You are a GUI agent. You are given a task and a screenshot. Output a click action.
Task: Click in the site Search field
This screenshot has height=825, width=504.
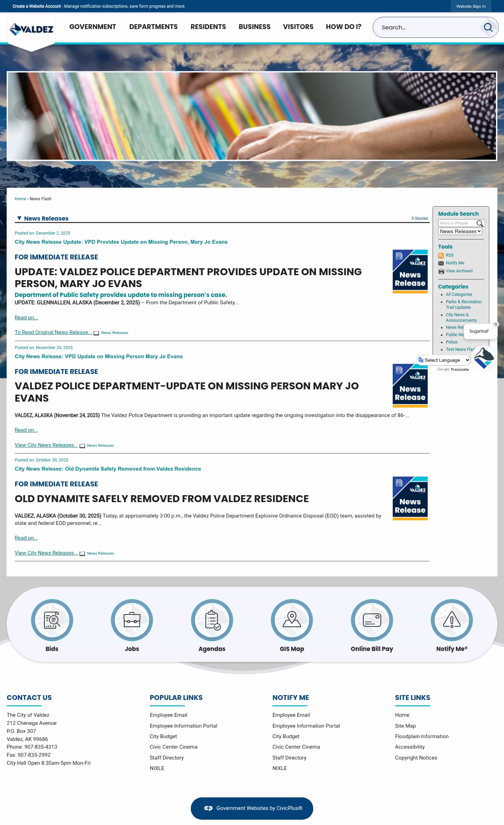(x=429, y=27)
